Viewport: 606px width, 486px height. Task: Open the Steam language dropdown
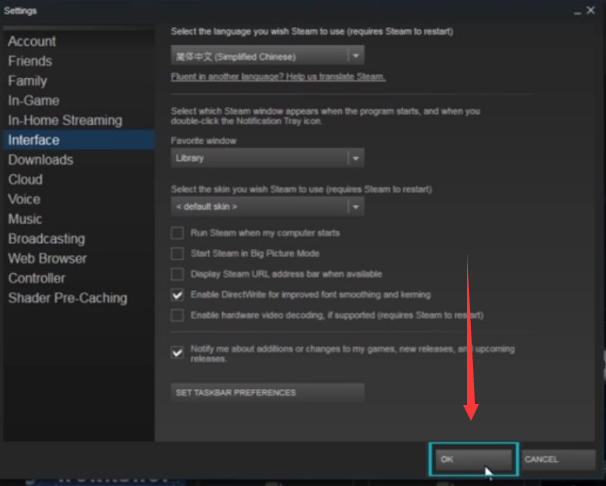point(267,56)
